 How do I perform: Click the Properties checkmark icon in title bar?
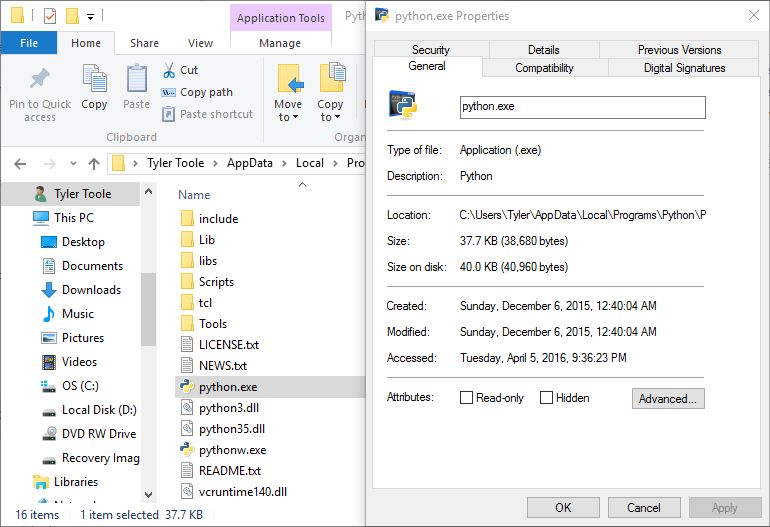pyautogui.click(x=50, y=16)
